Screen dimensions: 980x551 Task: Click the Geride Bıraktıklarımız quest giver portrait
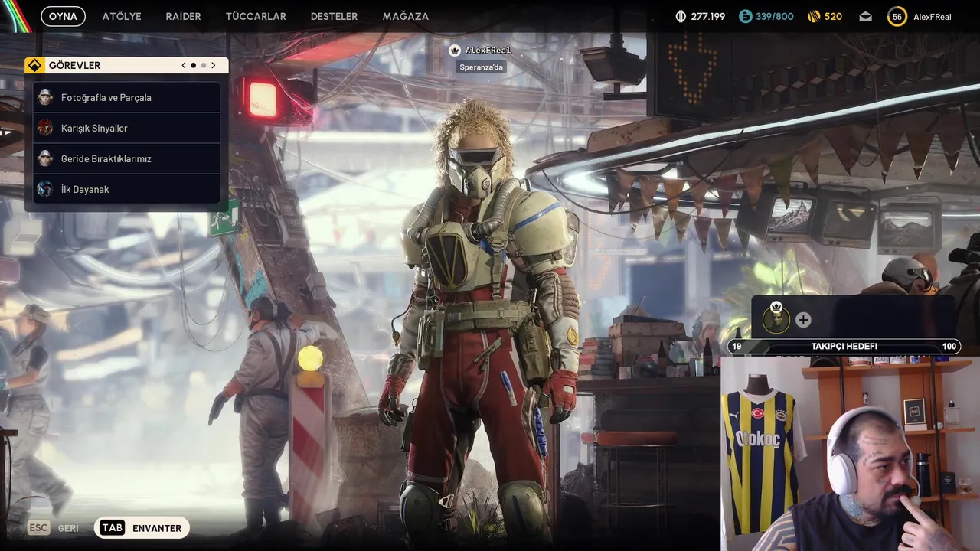[45, 158]
